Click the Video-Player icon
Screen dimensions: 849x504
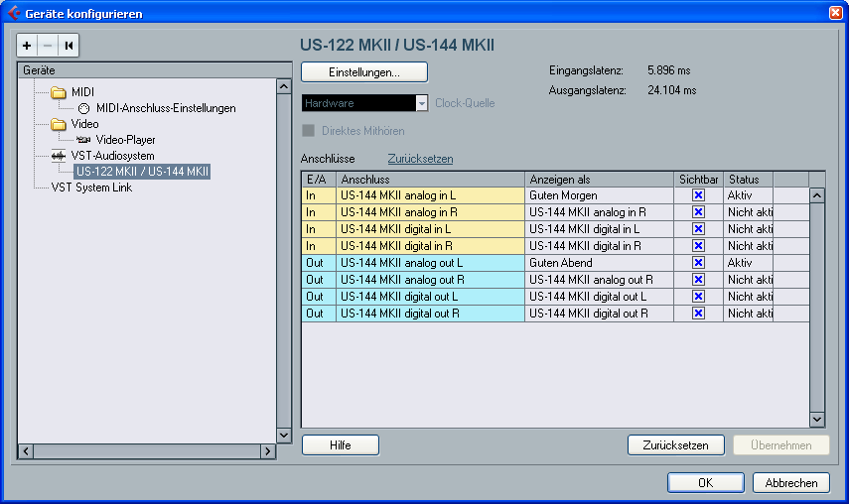(83, 140)
